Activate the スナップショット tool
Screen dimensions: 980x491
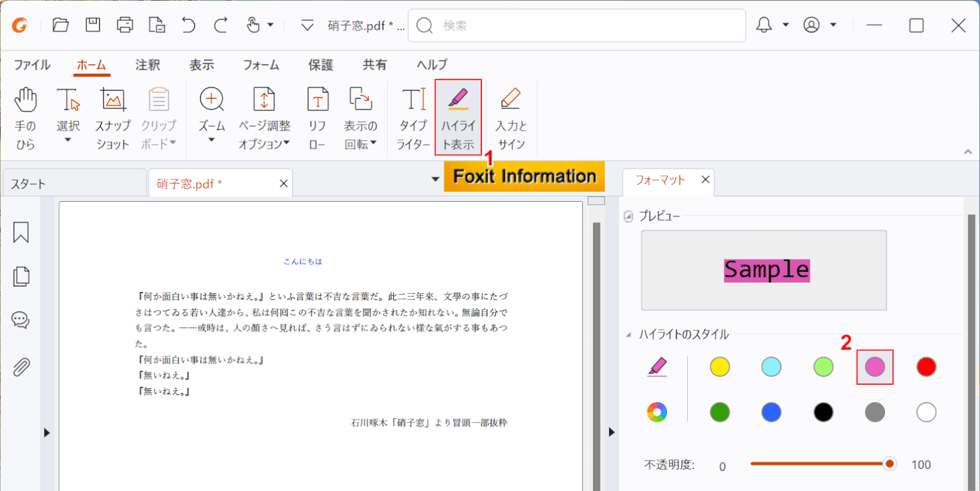[112, 118]
